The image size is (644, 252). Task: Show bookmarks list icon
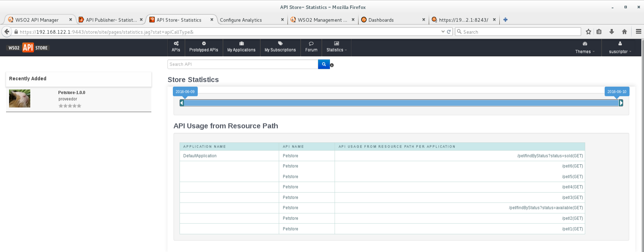(599, 32)
